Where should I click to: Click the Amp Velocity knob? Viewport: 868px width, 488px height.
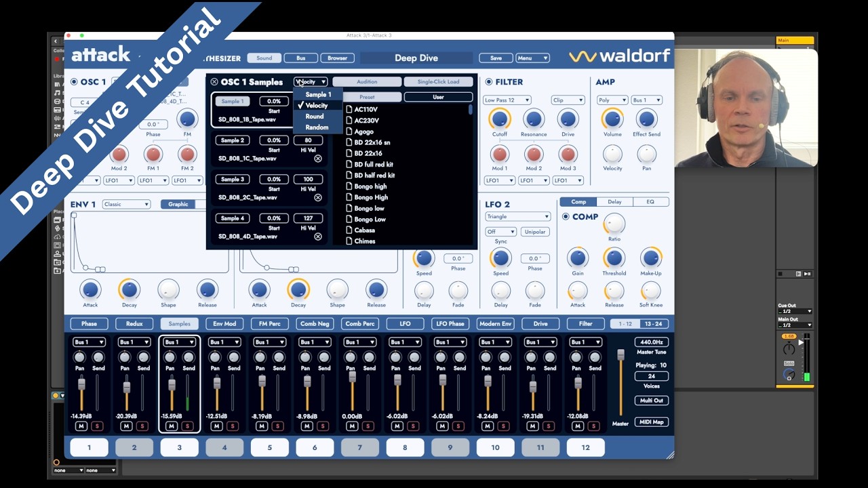612,154
